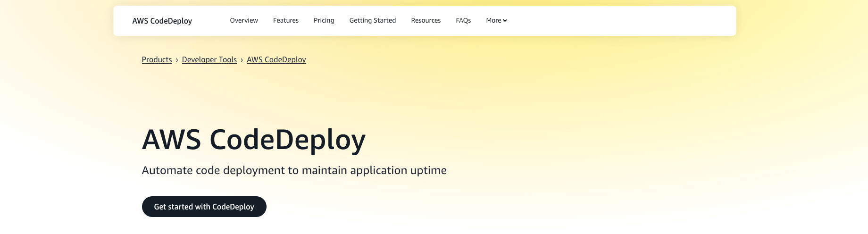Click the large AWS CodeDeploy page heading
This screenshot has height=234, width=868.
point(254,140)
